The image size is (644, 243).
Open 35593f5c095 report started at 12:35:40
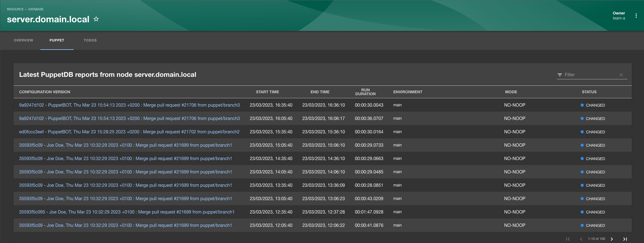pos(127,212)
